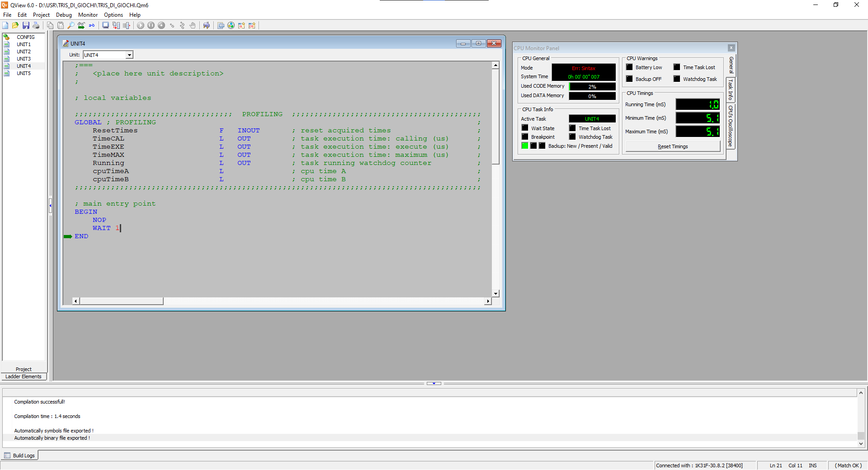
Task: Open Find with magnifying glass icon
Action: (x=71, y=26)
